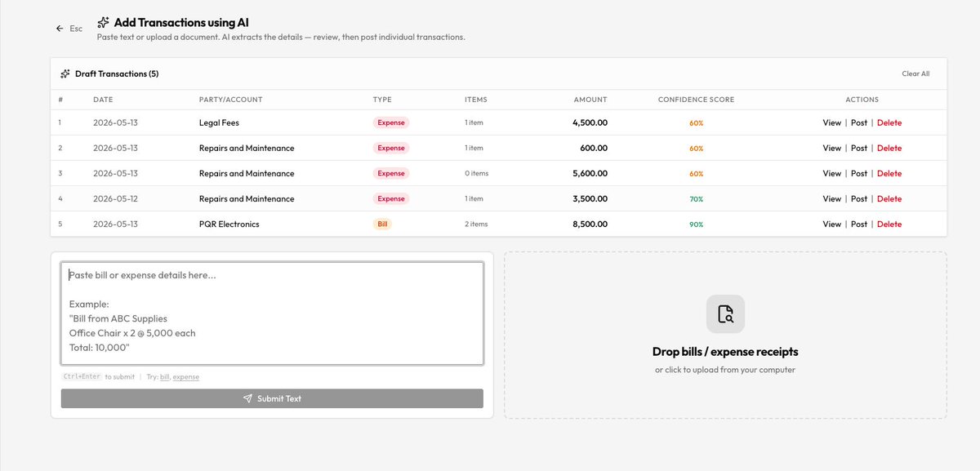This screenshot has height=471, width=980.
Task: Click the 4,500.00 amount
Action: 590,122
